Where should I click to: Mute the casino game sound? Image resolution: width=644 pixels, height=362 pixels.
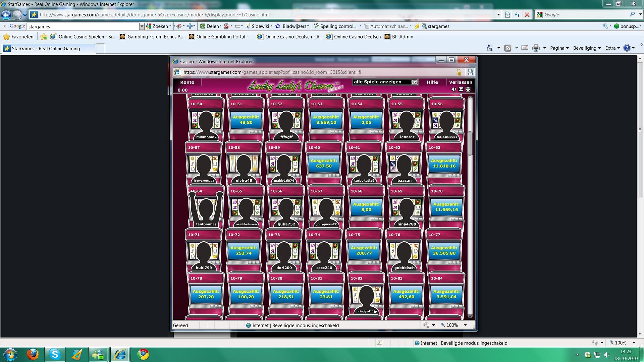click(453, 89)
